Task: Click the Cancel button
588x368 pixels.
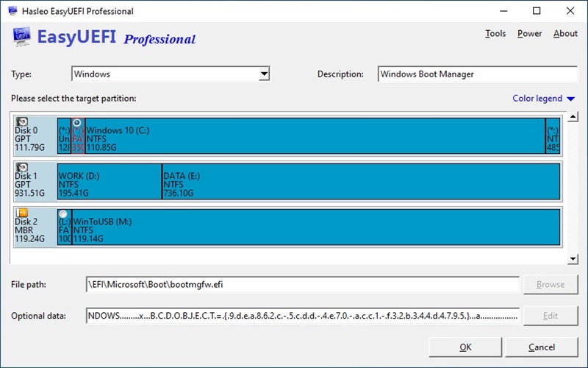Action: (542, 347)
